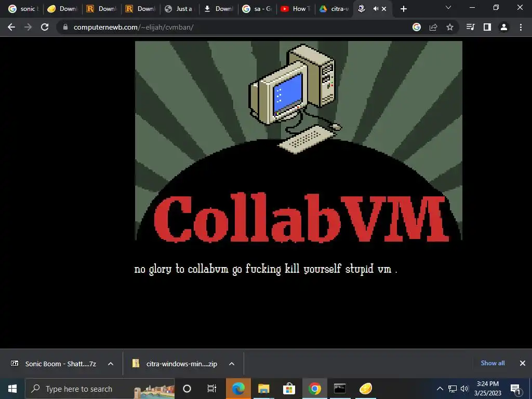Viewport: 532px width, 399px height.
Task: Open the clock showing 3:24 PM
Action: pos(487,389)
